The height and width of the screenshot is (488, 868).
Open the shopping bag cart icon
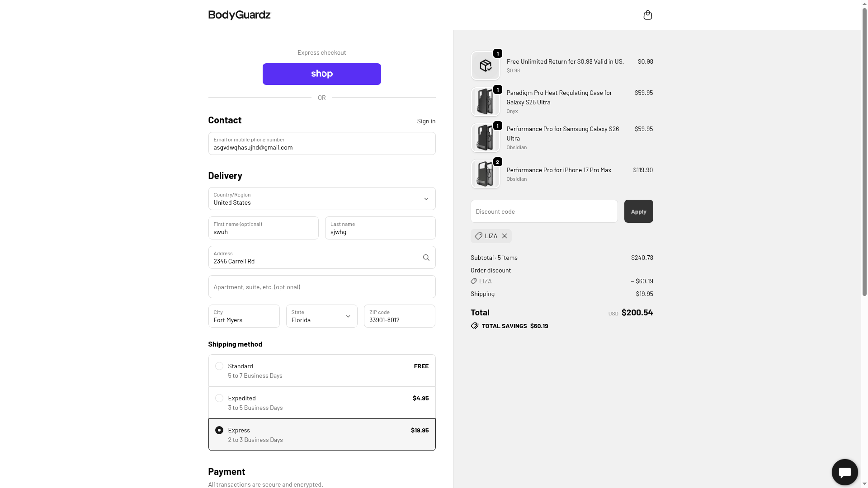click(x=647, y=15)
